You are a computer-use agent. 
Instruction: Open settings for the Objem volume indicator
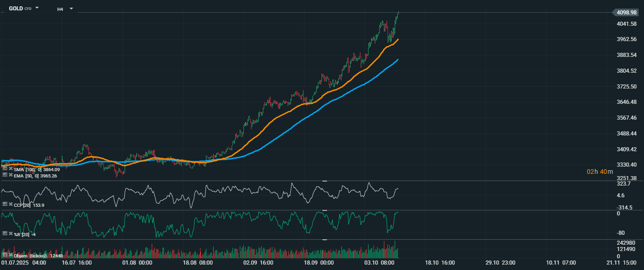pyautogui.click(x=5, y=256)
